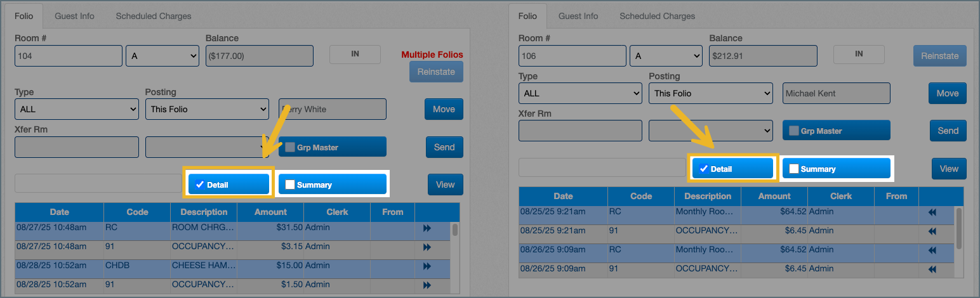
Task: Click the Room # field containing 106
Action: 572,56
